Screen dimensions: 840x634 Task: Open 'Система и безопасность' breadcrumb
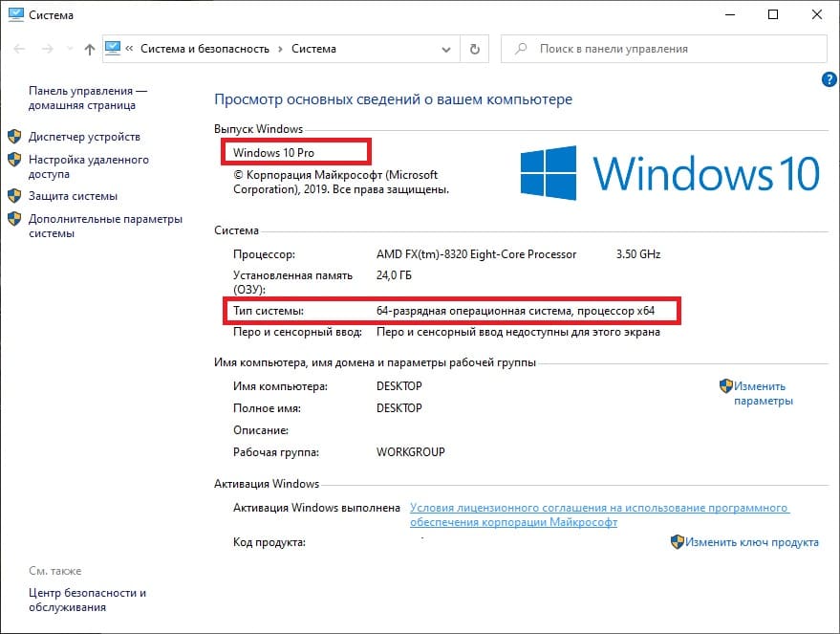pos(205,49)
